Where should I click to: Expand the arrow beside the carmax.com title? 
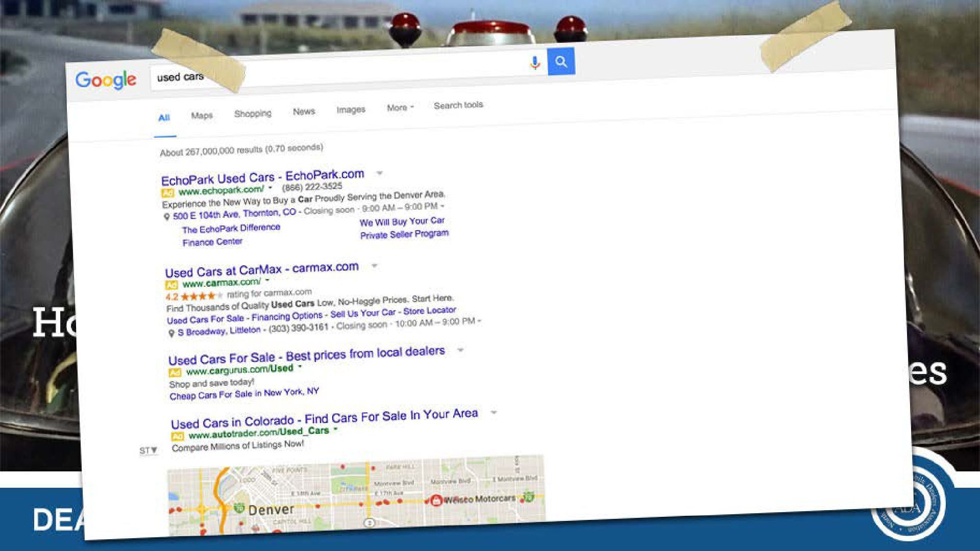click(x=374, y=266)
